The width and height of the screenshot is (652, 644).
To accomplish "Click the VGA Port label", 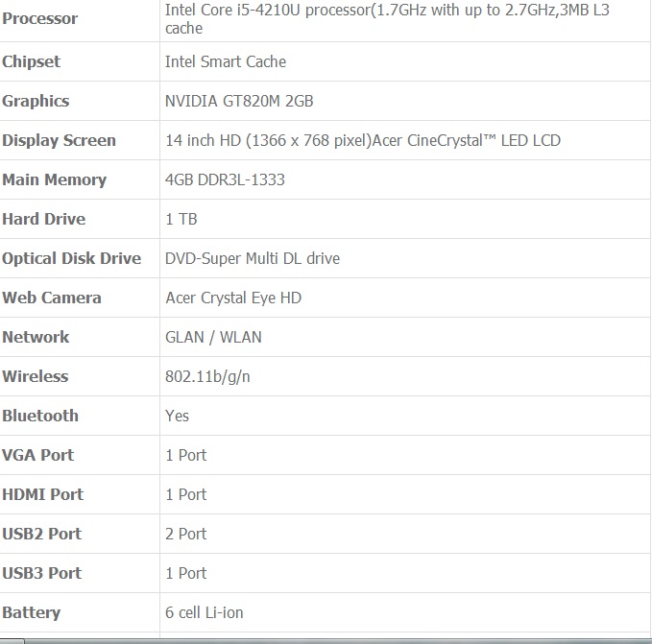I will [37, 455].
